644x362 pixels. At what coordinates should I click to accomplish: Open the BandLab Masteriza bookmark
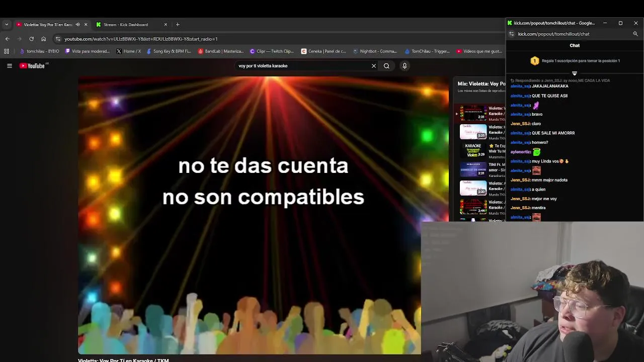[220, 51]
